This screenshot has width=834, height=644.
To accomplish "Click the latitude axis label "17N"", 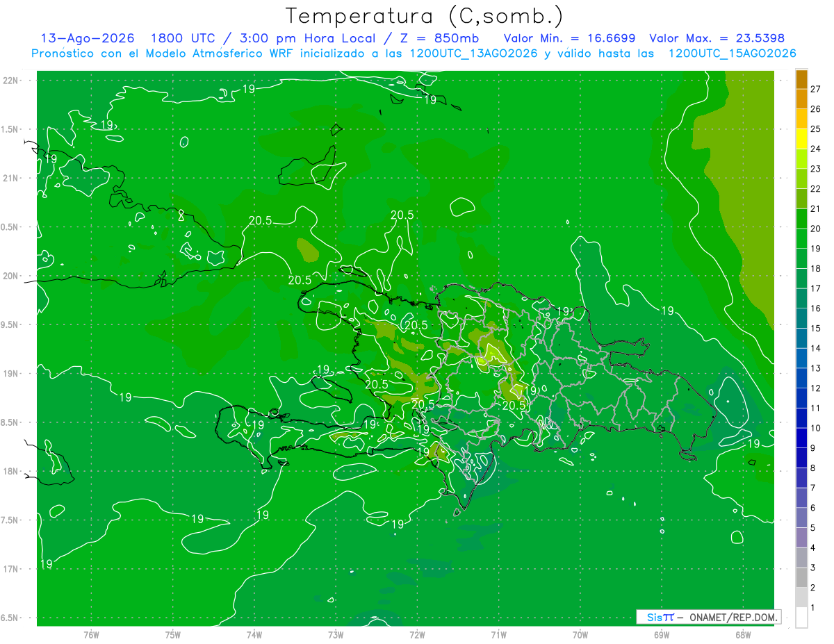I will (10, 570).
